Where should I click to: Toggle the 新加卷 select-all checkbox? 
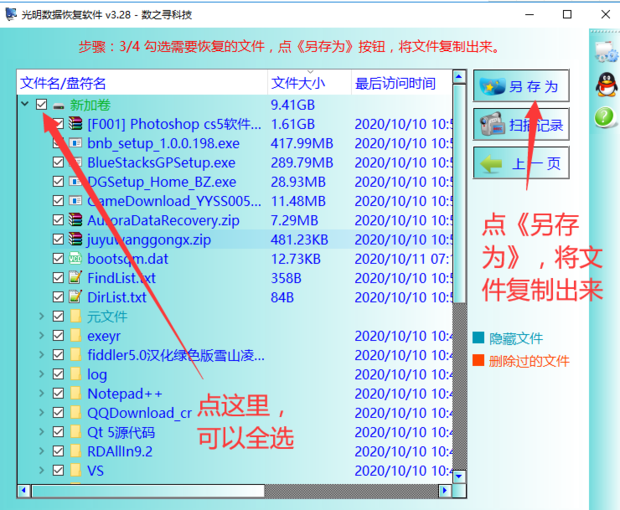42,104
